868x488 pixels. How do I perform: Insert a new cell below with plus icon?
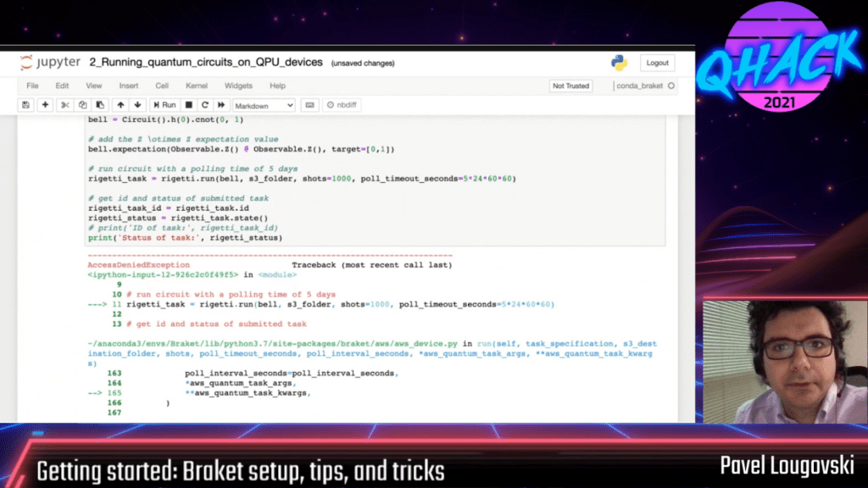pyautogui.click(x=44, y=104)
